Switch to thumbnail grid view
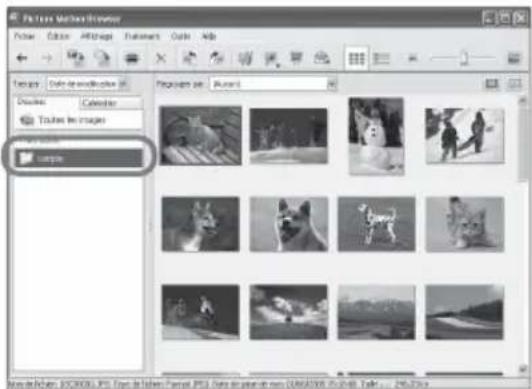 coord(356,58)
